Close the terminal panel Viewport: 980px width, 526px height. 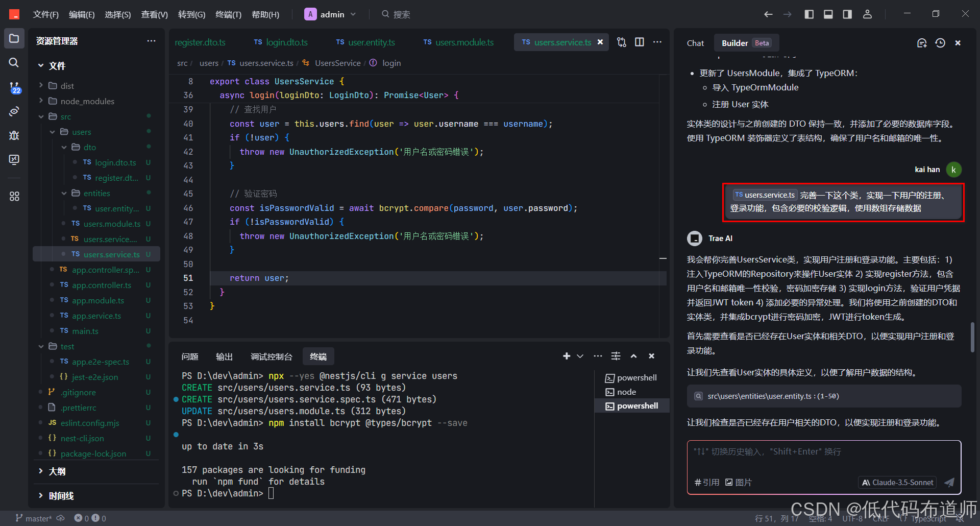point(651,356)
